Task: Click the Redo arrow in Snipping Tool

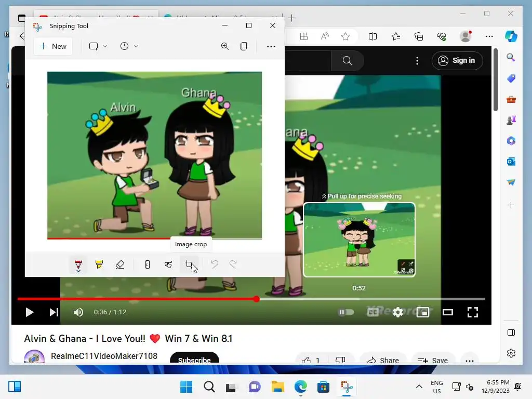Action: (233, 264)
